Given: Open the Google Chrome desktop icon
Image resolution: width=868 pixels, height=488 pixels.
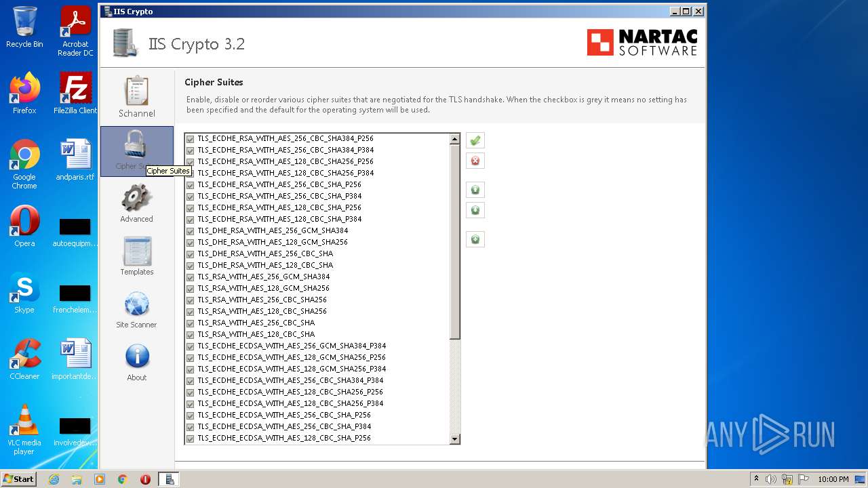Looking at the screenshot, I should (24, 164).
